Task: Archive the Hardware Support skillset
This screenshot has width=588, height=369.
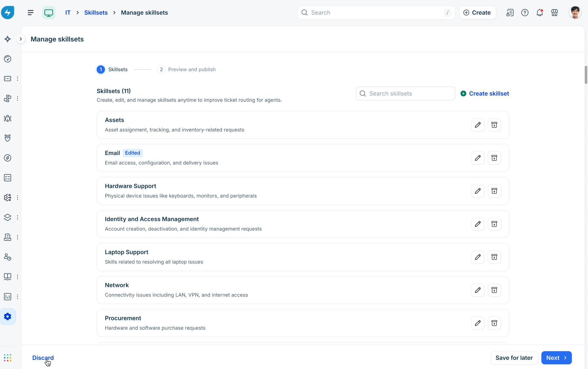Action: click(494, 191)
